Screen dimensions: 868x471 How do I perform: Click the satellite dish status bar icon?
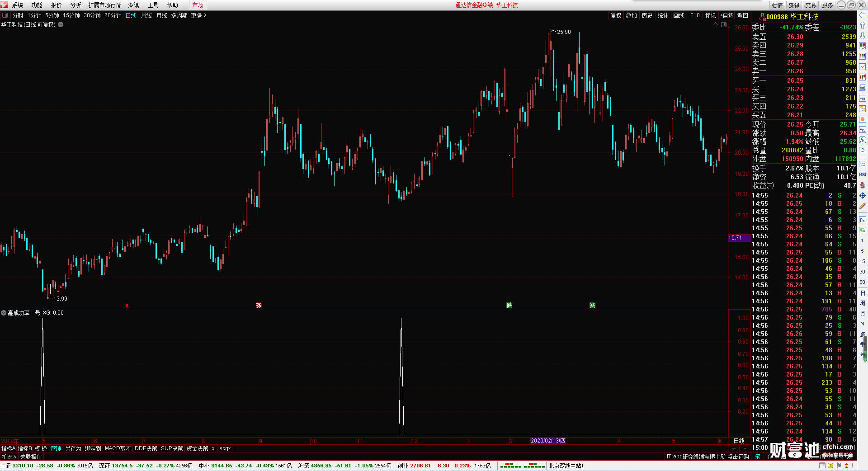tap(839, 466)
